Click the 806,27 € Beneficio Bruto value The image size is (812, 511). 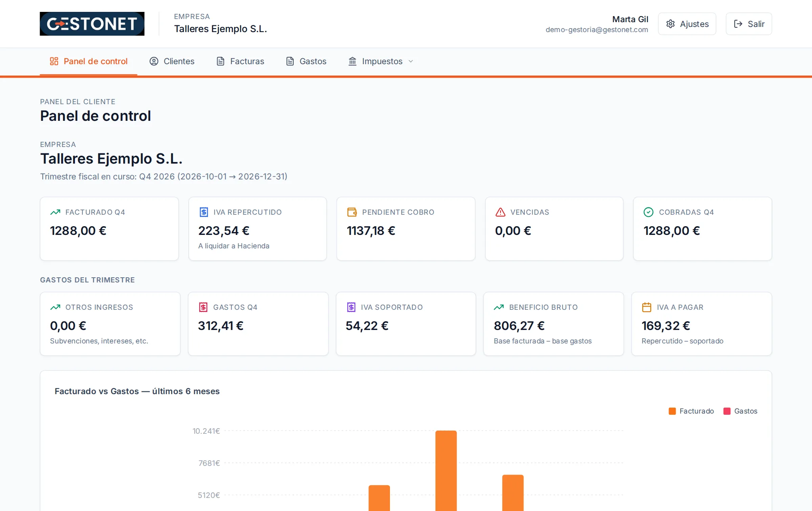coord(519,326)
